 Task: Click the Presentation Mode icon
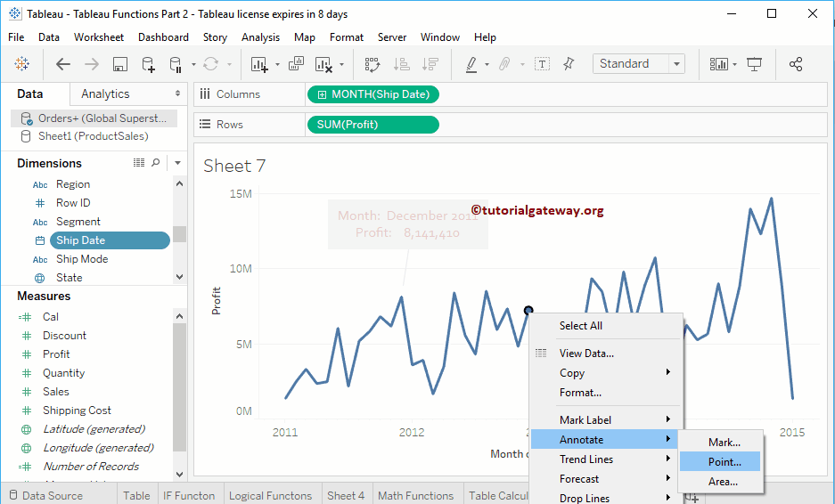[x=755, y=64]
